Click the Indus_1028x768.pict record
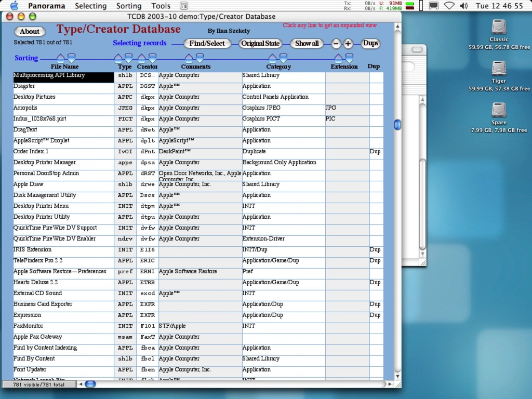Viewport: 532px width, 399px height. coord(198,120)
